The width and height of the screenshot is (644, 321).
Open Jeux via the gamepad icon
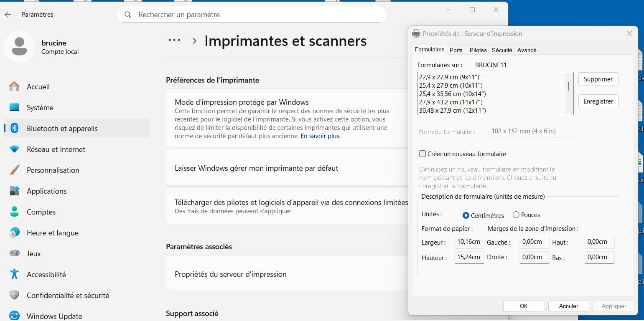pyautogui.click(x=14, y=254)
